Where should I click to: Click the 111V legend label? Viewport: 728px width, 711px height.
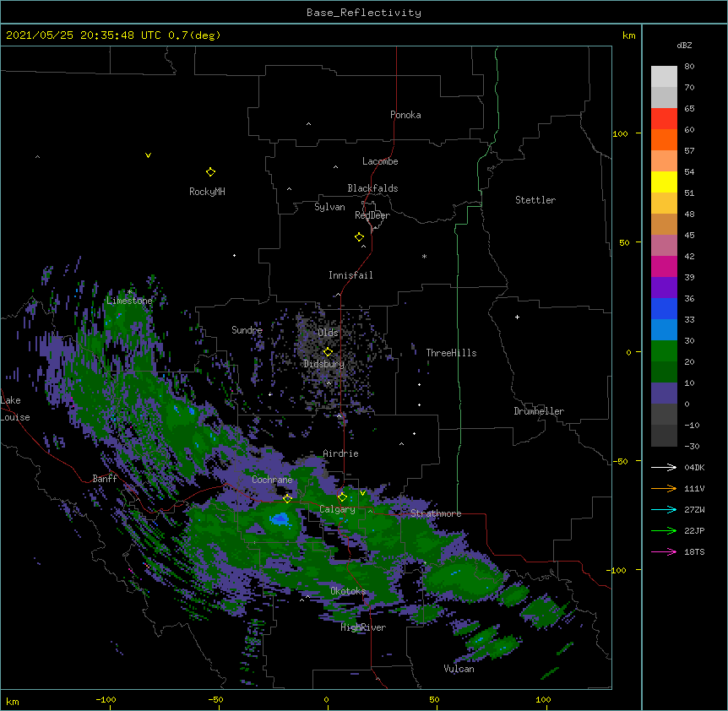694,488
